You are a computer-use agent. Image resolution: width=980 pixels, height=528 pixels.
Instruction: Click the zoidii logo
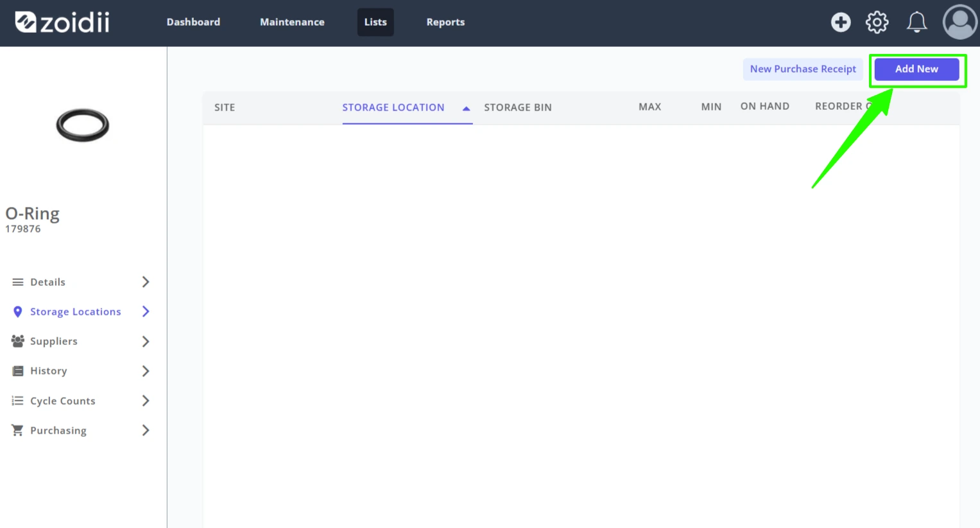pos(62,22)
